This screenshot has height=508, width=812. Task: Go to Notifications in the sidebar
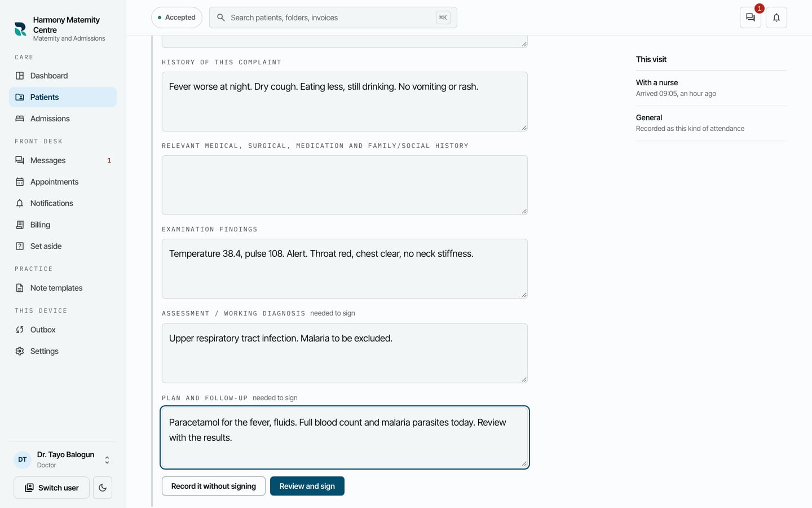click(x=63, y=203)
